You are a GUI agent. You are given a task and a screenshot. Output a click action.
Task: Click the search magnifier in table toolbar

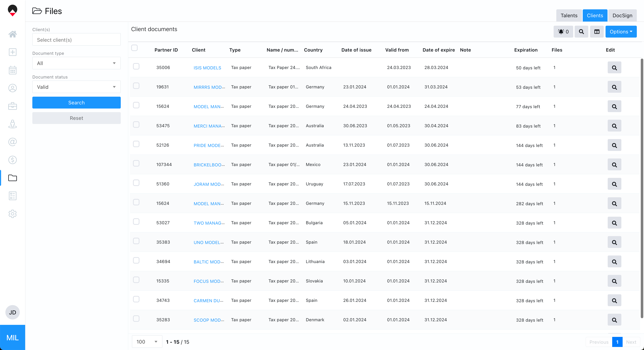(581, 32)
